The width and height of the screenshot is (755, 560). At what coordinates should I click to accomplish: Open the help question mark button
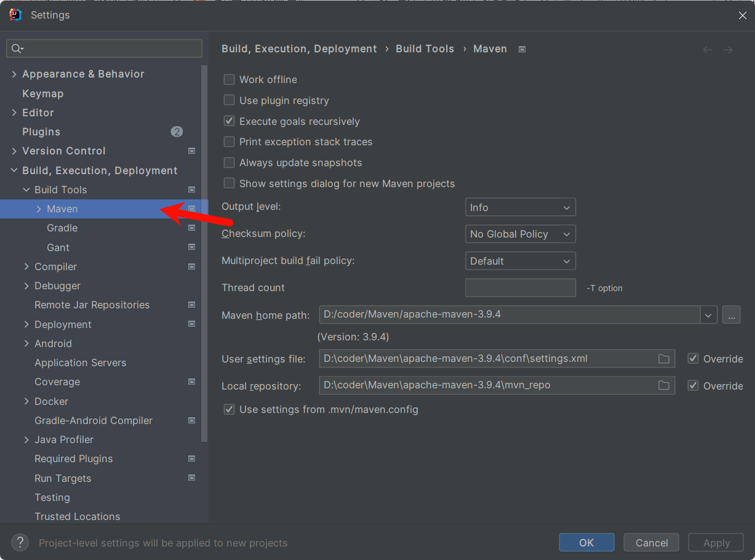pos(20,542)
